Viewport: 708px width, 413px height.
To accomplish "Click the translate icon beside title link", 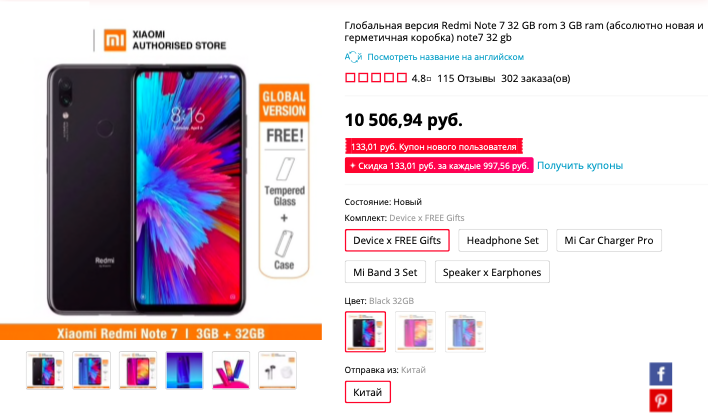I will [x=354, y=57].
